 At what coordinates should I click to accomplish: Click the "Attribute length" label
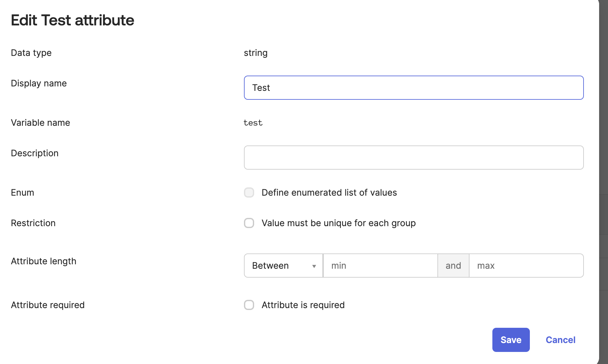pyautogui.click(x=44, y=261)
